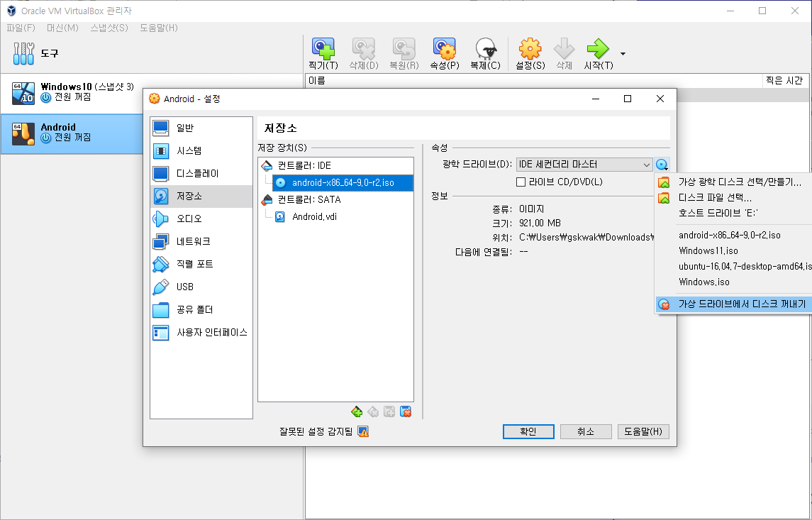Click the 921.00 MB size value
The height and width of the screenshot is (520, 812).
(540, 223)
